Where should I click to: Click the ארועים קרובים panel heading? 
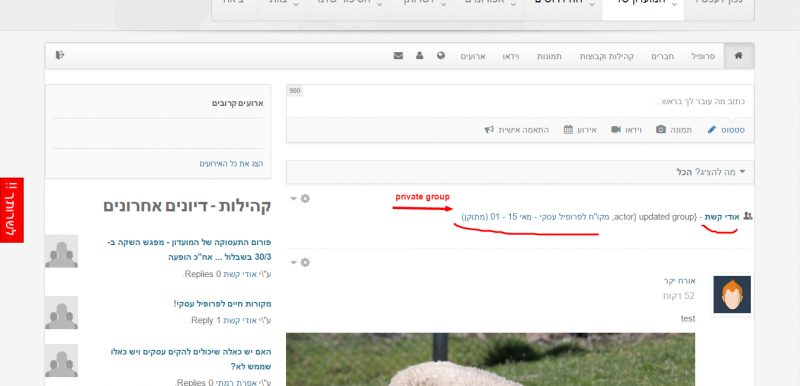[238, 104]
